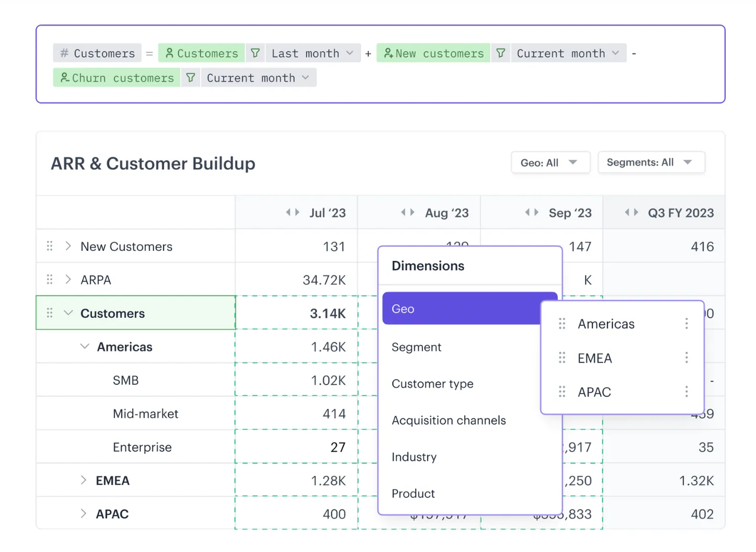756x552 pixels.
Task: Click the filter icon after Churn customers chip
Action: 191,78
